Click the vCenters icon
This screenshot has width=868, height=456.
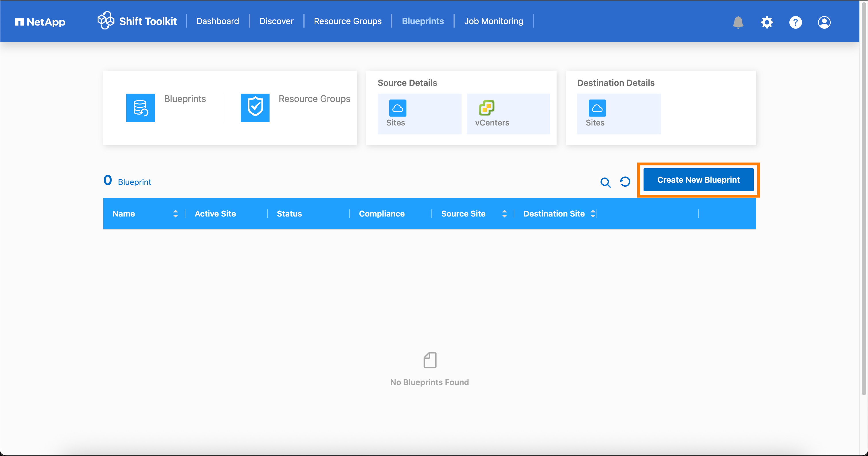coord(487,108)
